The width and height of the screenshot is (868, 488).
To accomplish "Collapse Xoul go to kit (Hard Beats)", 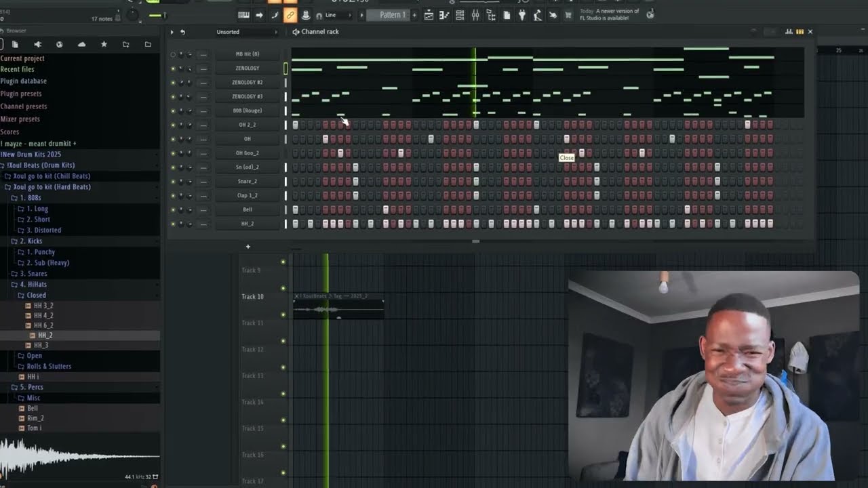I will pos(47,187).
